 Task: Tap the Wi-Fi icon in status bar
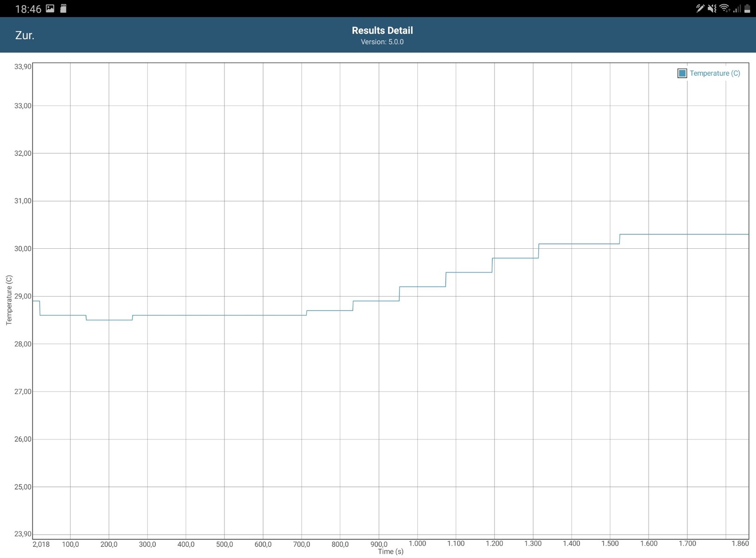click(x=724, y=8)
